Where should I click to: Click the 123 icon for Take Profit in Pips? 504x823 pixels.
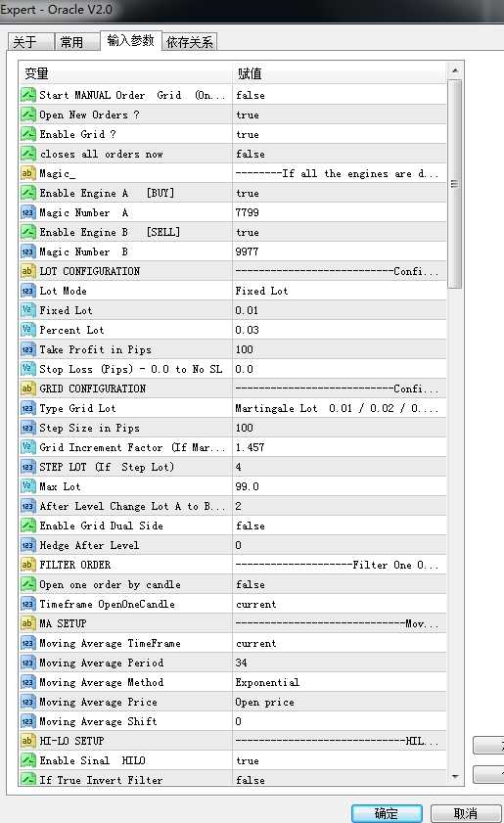(x=27, y=349)
